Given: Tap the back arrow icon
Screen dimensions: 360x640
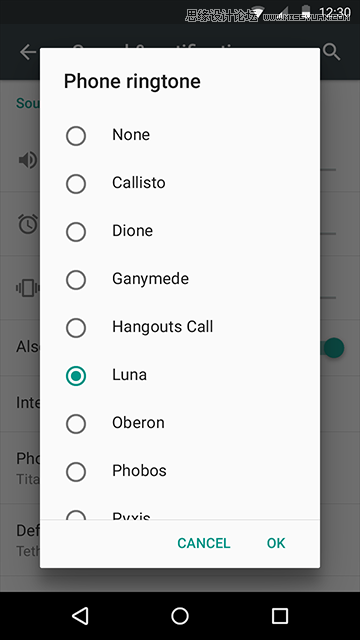Looking at the screenshot, I should 29,52.
